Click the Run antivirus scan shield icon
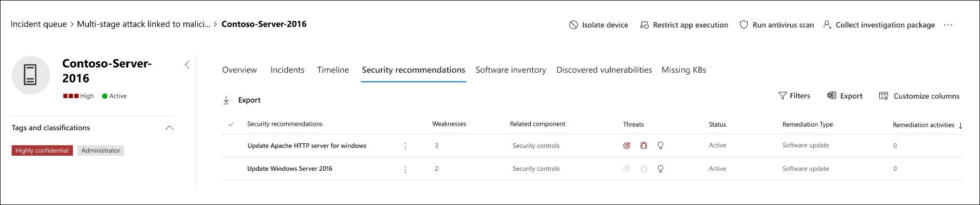Viewport: 980px width, 205px height. [x=744, y=25]
